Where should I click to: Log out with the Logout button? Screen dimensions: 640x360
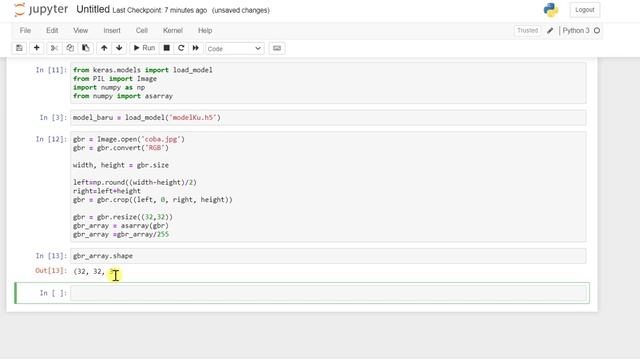coord(584,10)
